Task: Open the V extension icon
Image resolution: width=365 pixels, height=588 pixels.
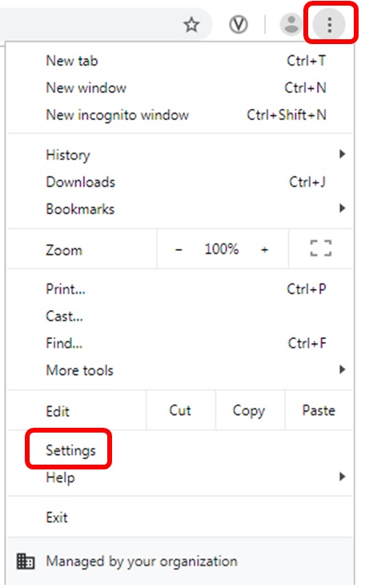Action: click(239, 25)
